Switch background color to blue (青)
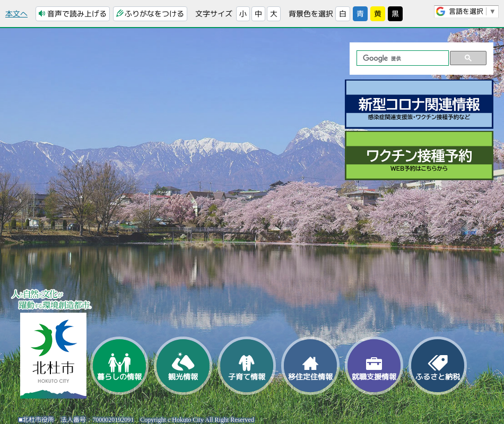 click(360, 14)
